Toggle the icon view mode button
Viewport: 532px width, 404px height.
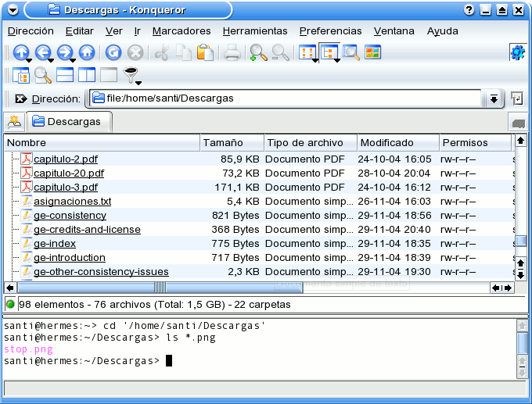click(x=307, y=53)
